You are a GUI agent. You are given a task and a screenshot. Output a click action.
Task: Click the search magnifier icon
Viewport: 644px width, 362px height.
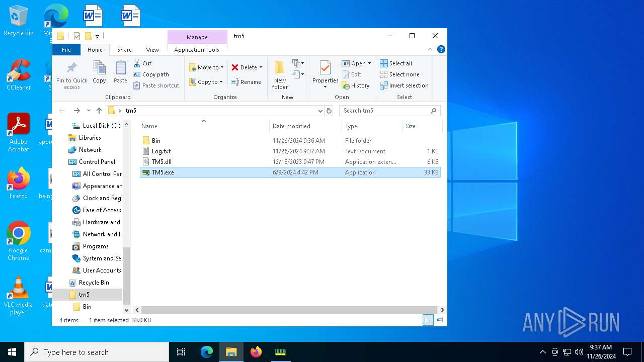[433, 111]
